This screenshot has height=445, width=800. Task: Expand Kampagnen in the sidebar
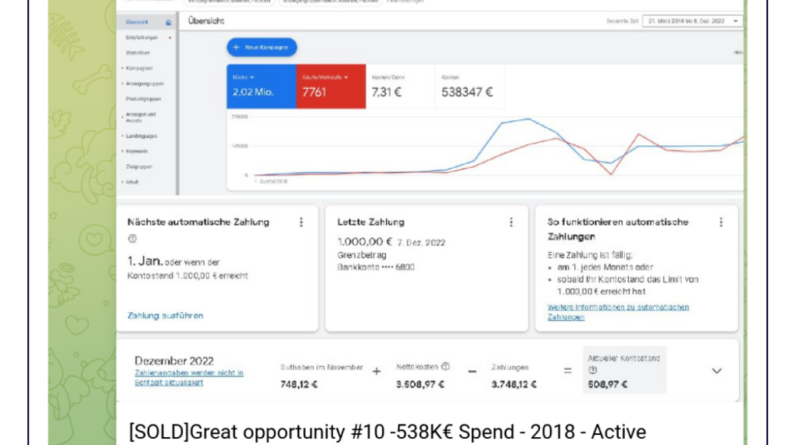click(122, 68)
